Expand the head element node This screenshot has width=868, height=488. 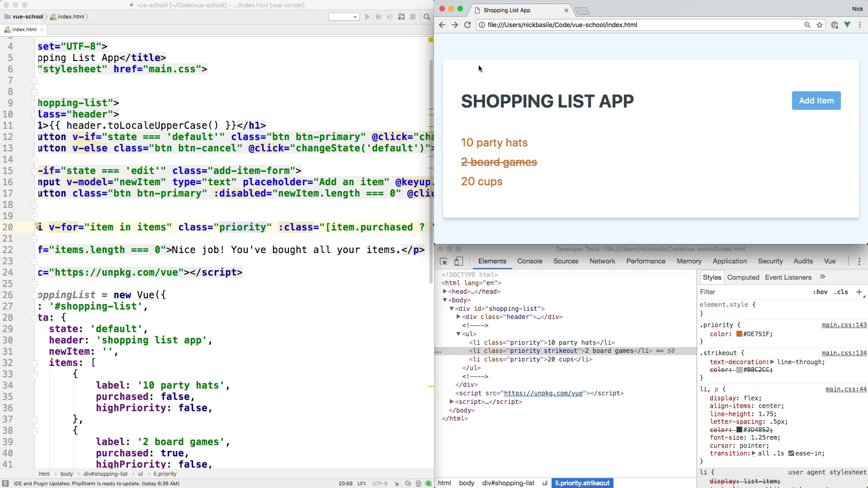point(445,291)
